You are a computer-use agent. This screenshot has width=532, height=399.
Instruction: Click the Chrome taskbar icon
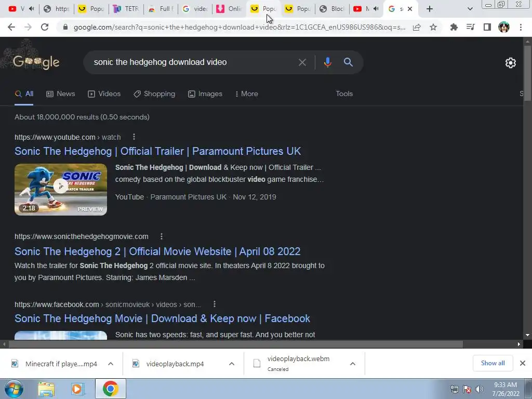[x=110, y=389]
